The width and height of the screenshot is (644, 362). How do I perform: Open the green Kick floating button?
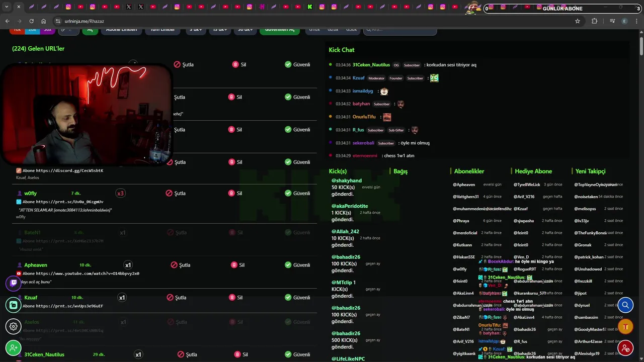[x=14, y=305]
